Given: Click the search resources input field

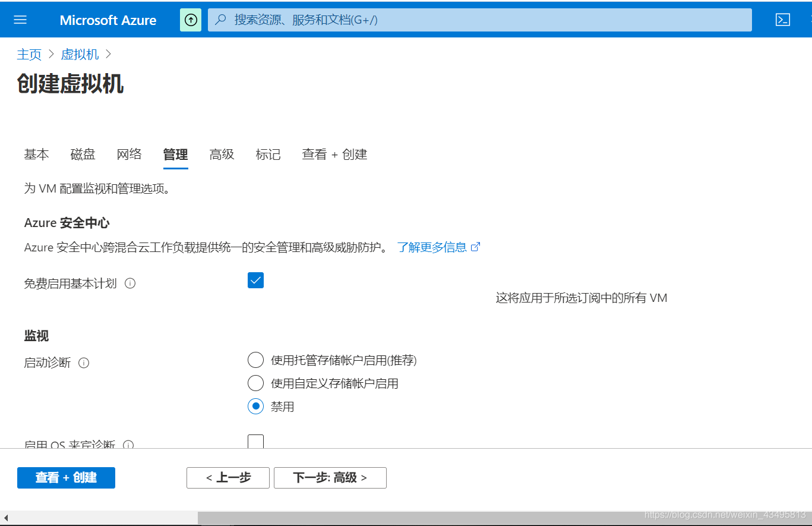Looking at the screenshot, I should (479, 20).
